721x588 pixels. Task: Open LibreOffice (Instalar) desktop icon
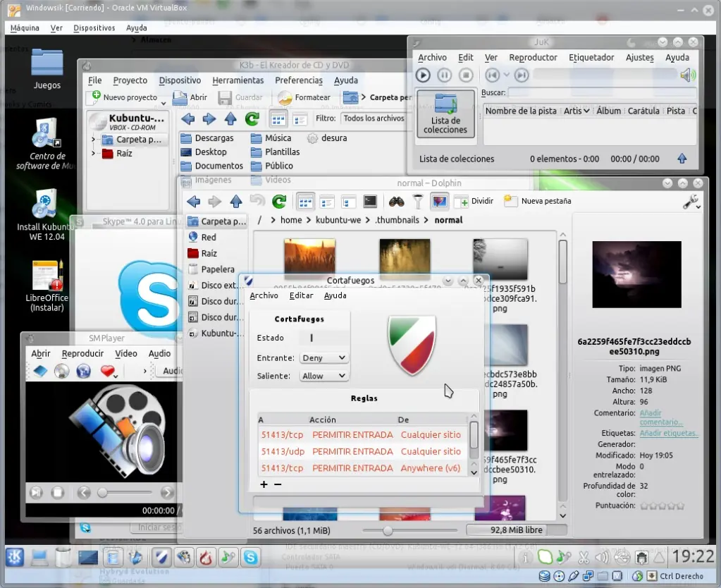pos(47,286)
